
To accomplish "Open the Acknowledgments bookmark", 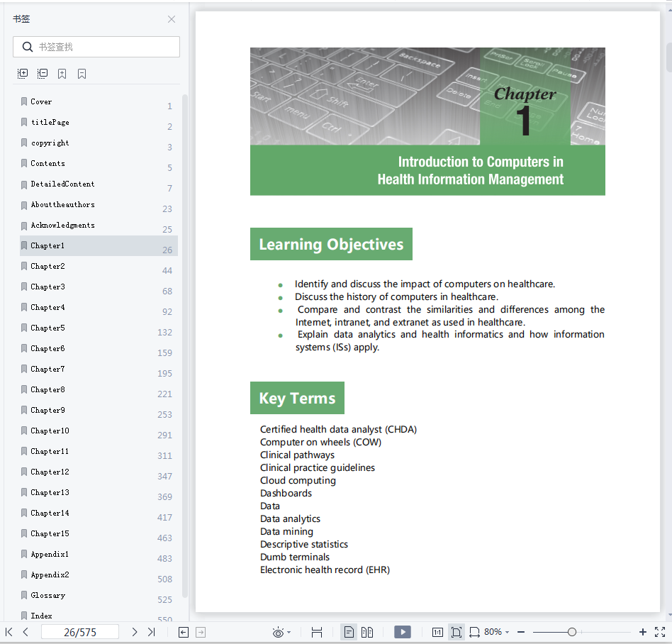I will click(x=99, y=225).
